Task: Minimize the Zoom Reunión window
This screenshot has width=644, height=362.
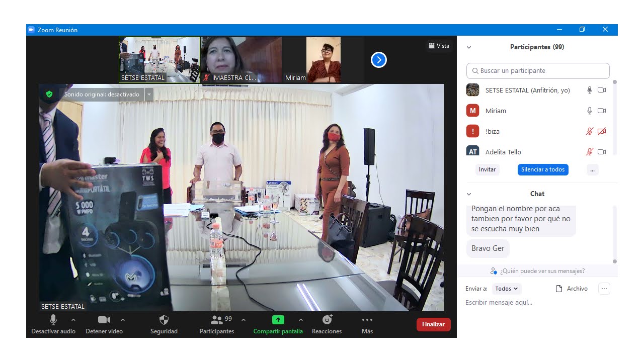Action: (559, 30)
